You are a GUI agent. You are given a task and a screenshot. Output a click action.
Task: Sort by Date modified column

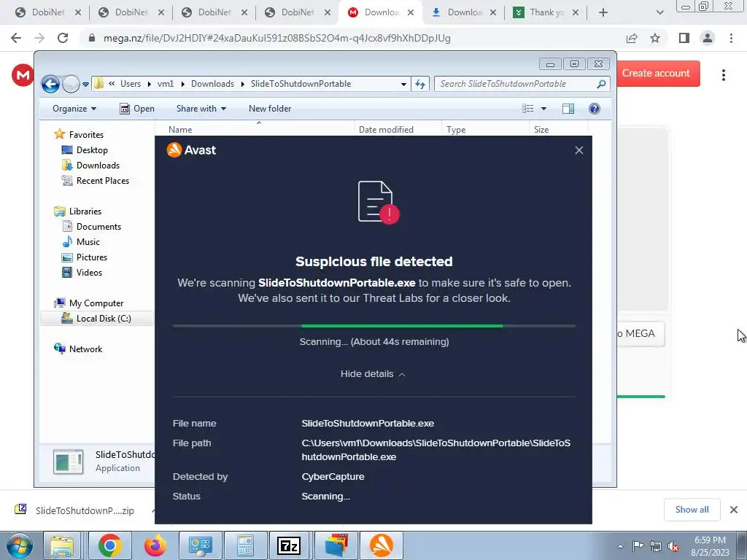point(386,130)
